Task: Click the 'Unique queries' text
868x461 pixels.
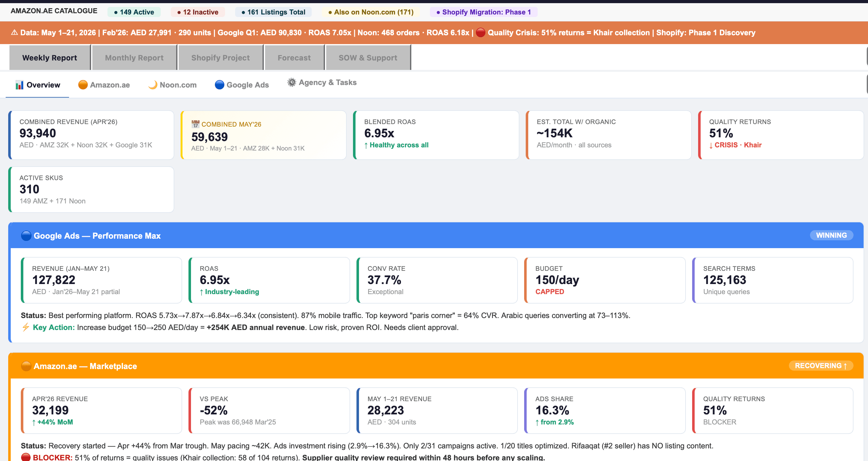Action: (726, 292)
